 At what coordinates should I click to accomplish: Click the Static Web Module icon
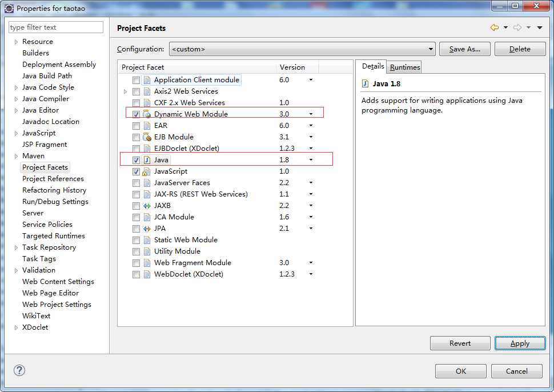click(147, 240)
